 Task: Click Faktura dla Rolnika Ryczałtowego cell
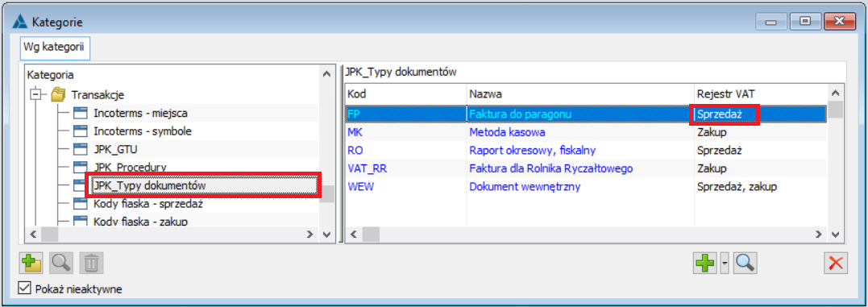(x=580, y=168)
